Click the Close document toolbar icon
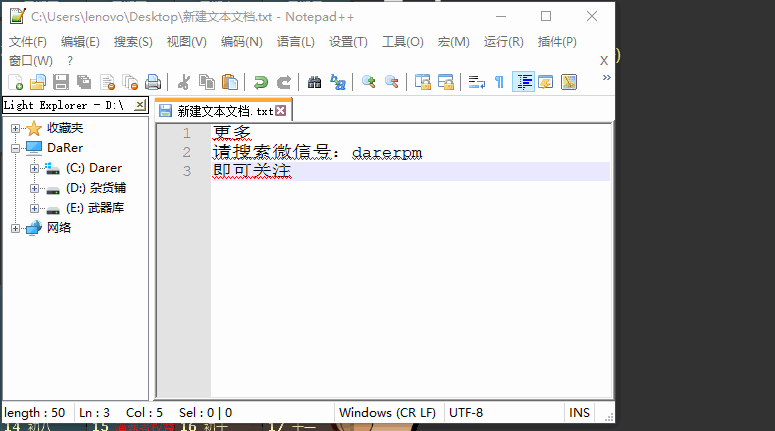Image resolution: width=775 pixels, height=431 pixels. (107, 82)
